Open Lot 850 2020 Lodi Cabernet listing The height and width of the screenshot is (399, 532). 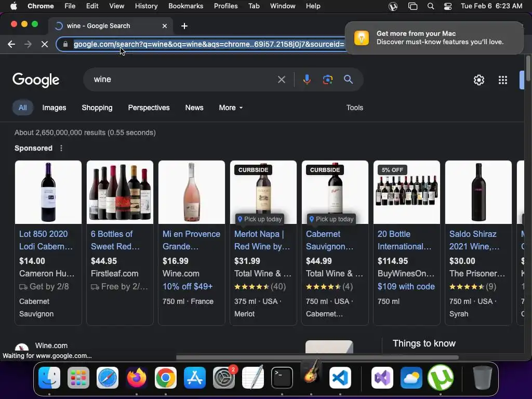[46, 240]
